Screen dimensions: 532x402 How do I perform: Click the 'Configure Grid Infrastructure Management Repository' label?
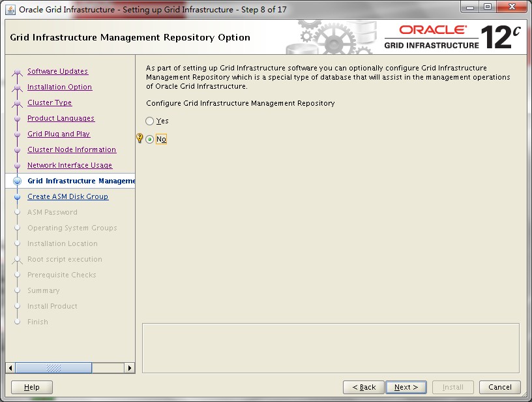tap(240, 103)
